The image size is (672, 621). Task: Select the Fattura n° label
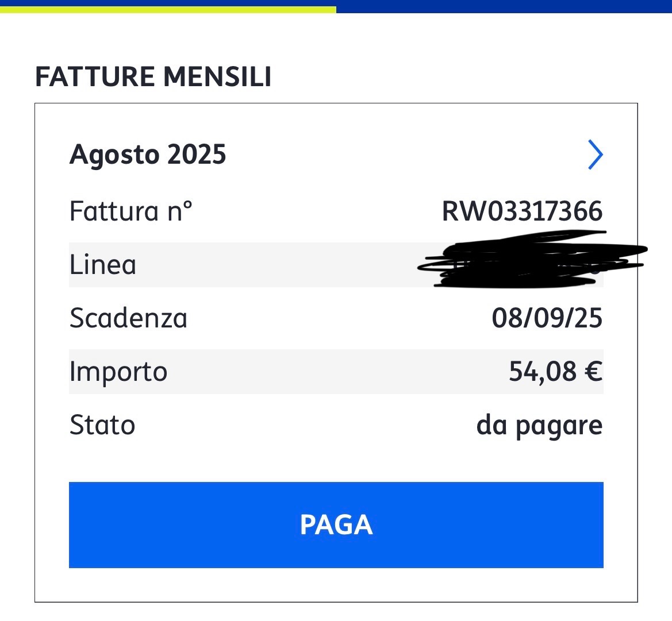coord(130,211)
